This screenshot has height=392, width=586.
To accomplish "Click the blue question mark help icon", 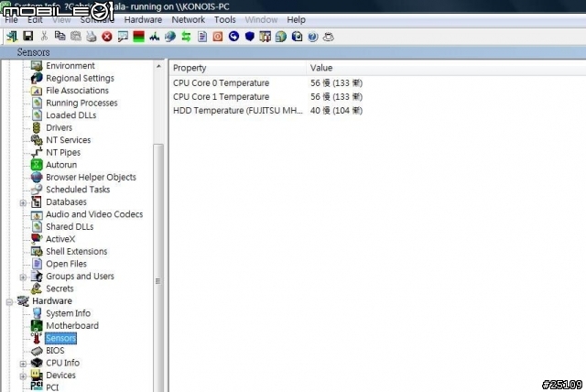I will pyautogui.click(x=313, y=37).
